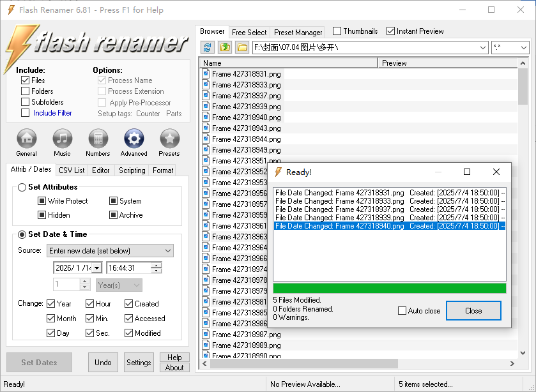Screen dimensions: 536x392
Task: Click the Close button in Ready dialog
Action: coord(473,311)
